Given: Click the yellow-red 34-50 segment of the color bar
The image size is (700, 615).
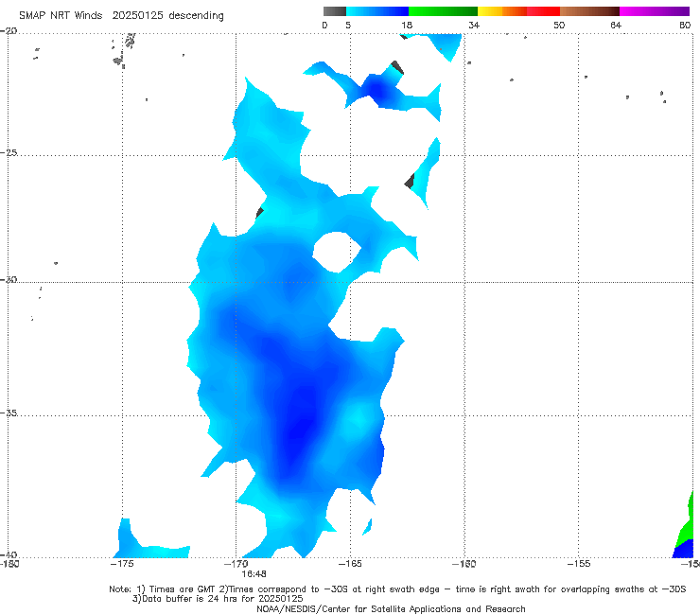Looking at the screenshot, I should [518, 11].
